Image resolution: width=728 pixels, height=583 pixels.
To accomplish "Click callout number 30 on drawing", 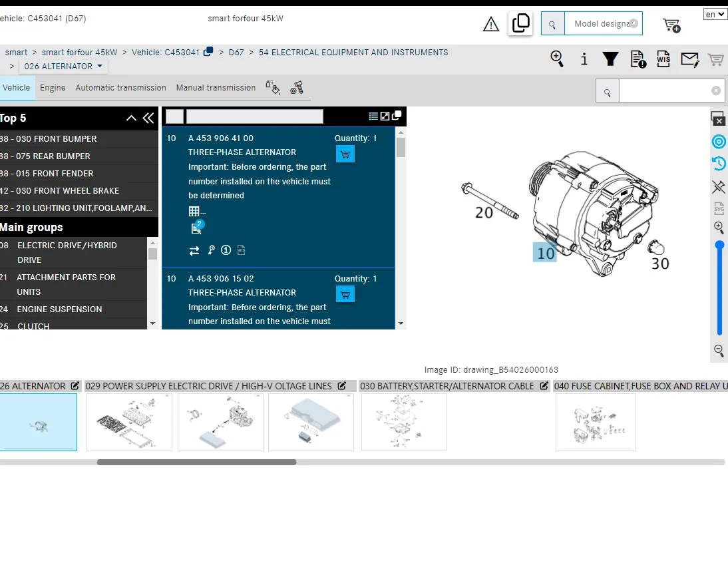I will 660,264.
